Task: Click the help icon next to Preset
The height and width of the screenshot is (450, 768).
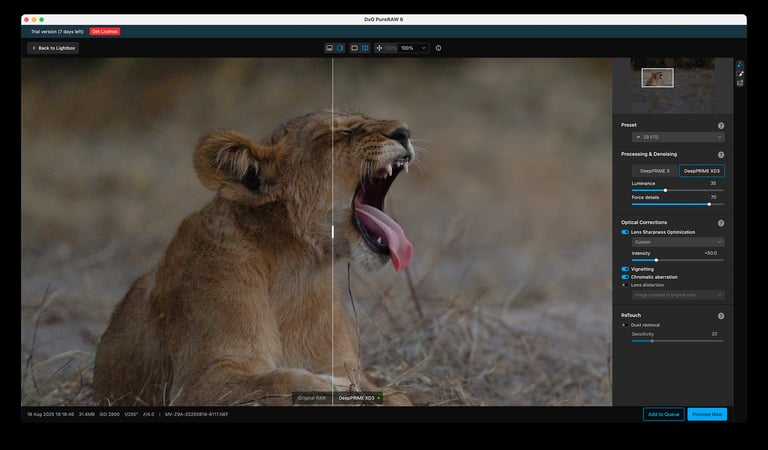Action: pos(721,126)
